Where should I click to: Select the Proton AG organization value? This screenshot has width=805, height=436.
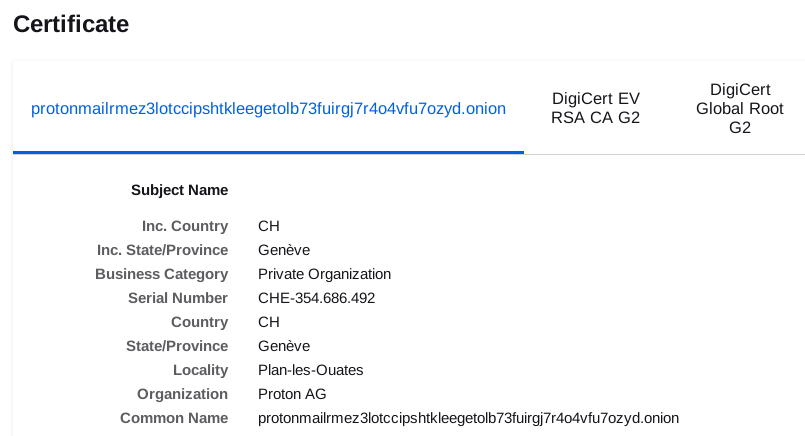[x=292, y=394]
